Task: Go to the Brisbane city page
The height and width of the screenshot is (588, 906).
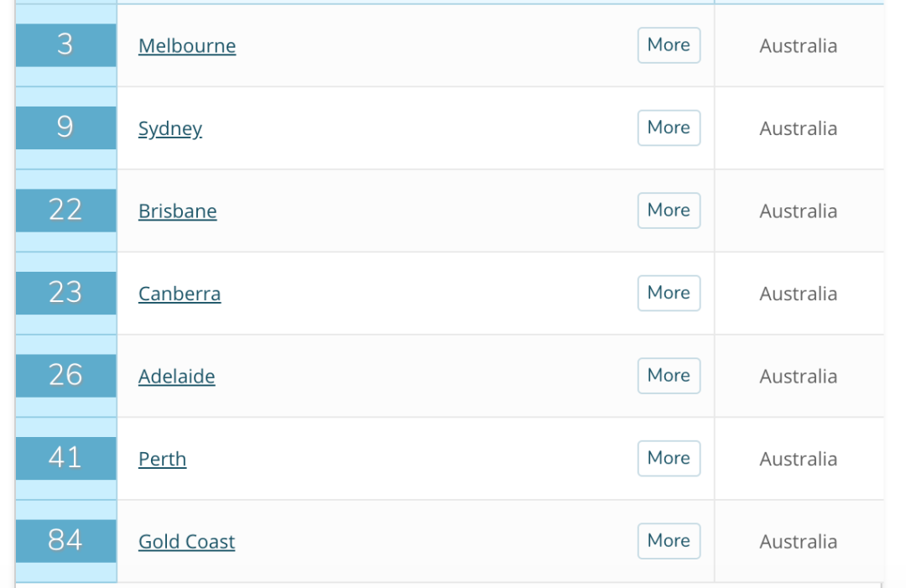Action: pos(178,211)
